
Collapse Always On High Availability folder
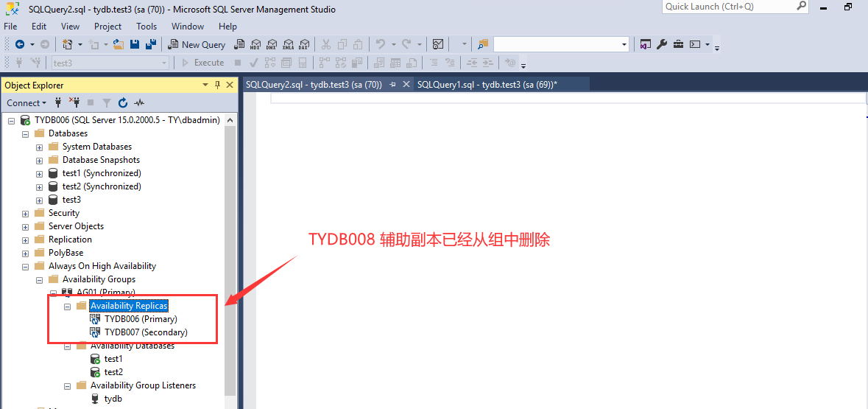pos(25,267)
